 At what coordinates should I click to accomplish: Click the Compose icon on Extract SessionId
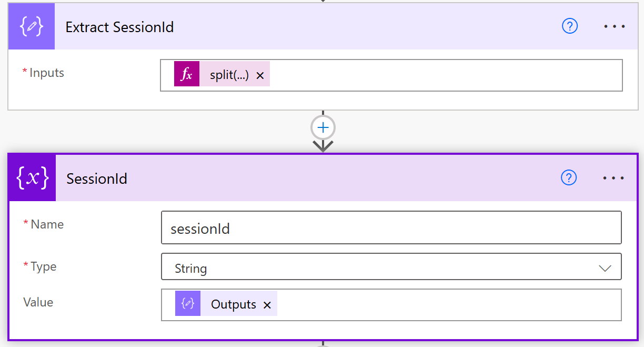[x=32, y=27]
